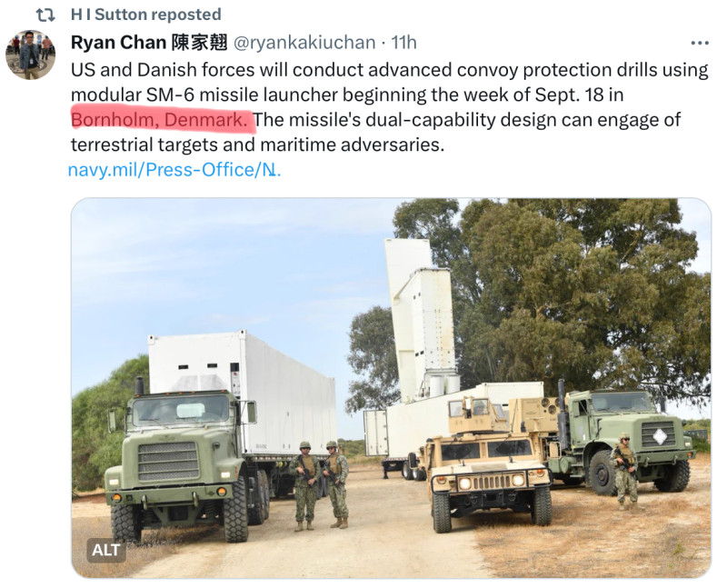The image size is (727, 588).
Task: Click the lone soldier beside the right truck
Action: tap(624, 471)
